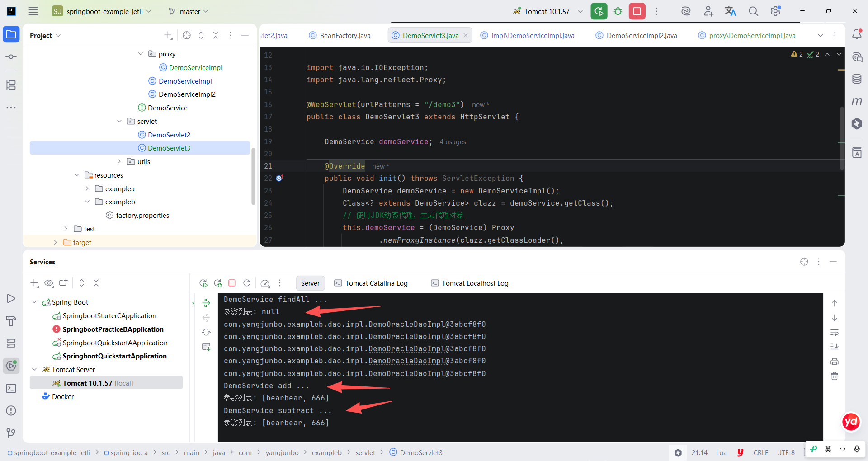868x461 pixels.
Task: Open IDE settings gear
Action: (776, 11)
